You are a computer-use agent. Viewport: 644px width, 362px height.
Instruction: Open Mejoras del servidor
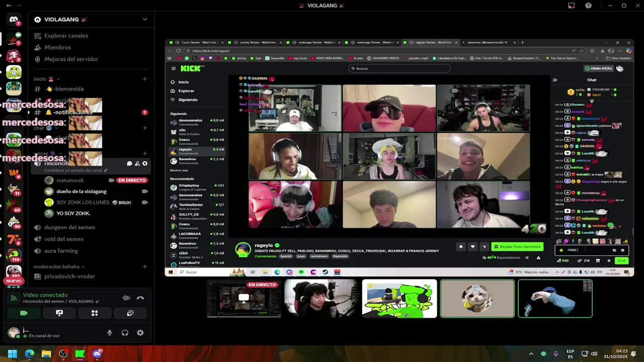point(71,59)
